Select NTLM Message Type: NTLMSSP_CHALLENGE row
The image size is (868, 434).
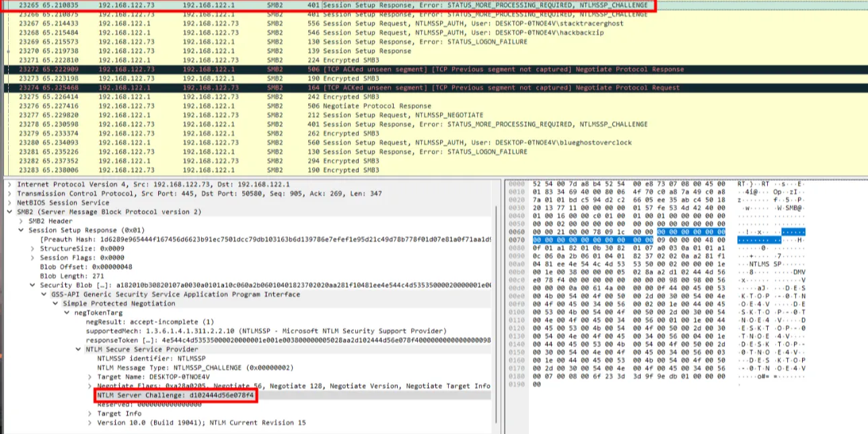248,367
